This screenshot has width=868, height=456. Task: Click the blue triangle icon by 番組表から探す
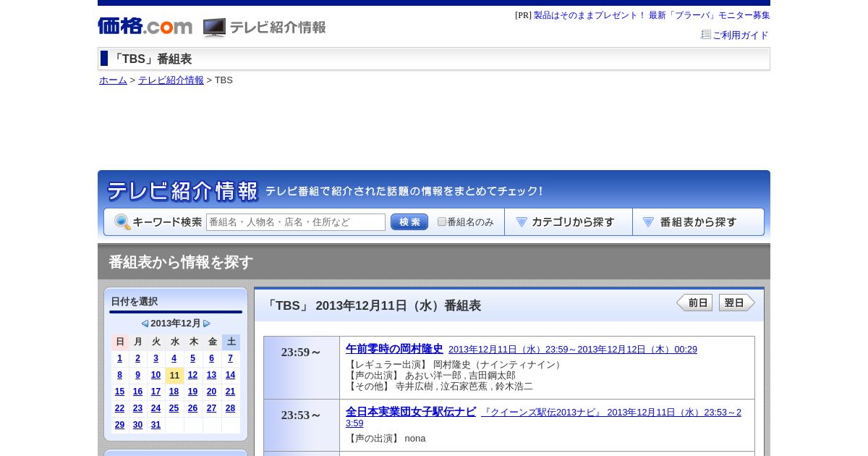(x=648, y=222)
